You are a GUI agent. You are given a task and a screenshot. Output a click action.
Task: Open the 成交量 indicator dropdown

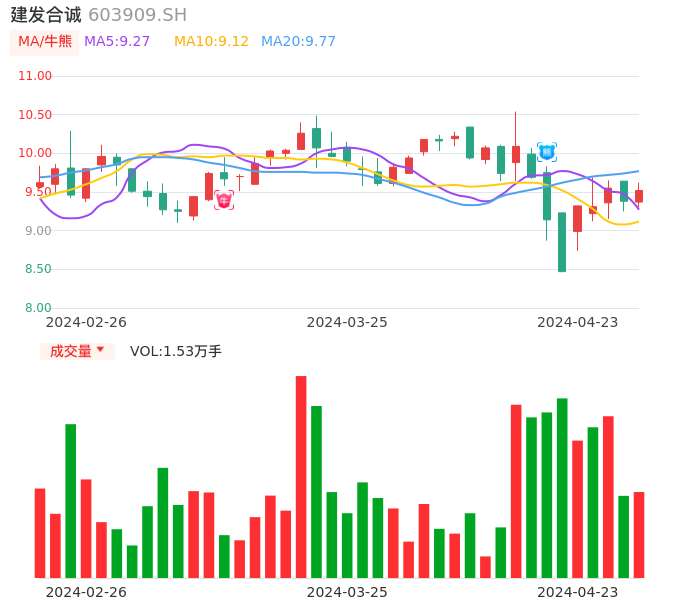coord(77,351)
